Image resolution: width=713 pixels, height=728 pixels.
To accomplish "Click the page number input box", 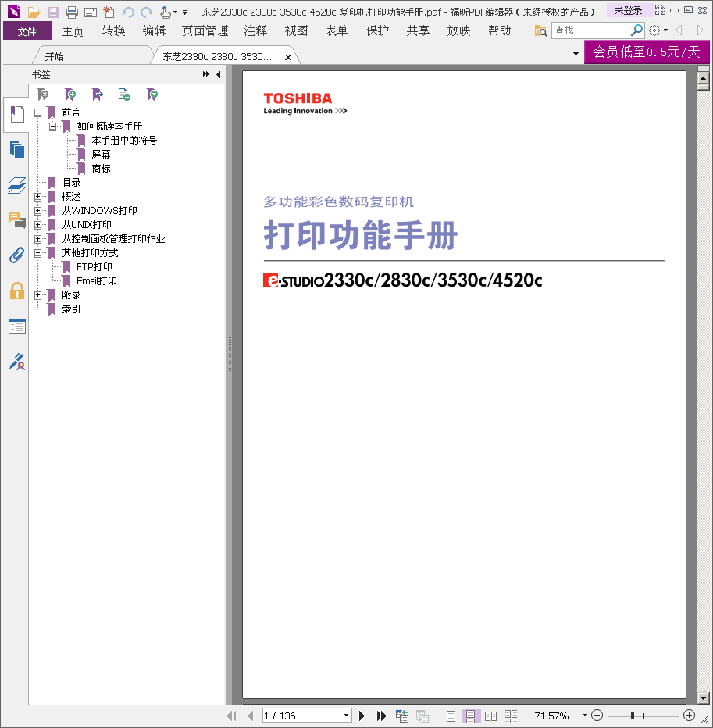I will tap(303, 716).
